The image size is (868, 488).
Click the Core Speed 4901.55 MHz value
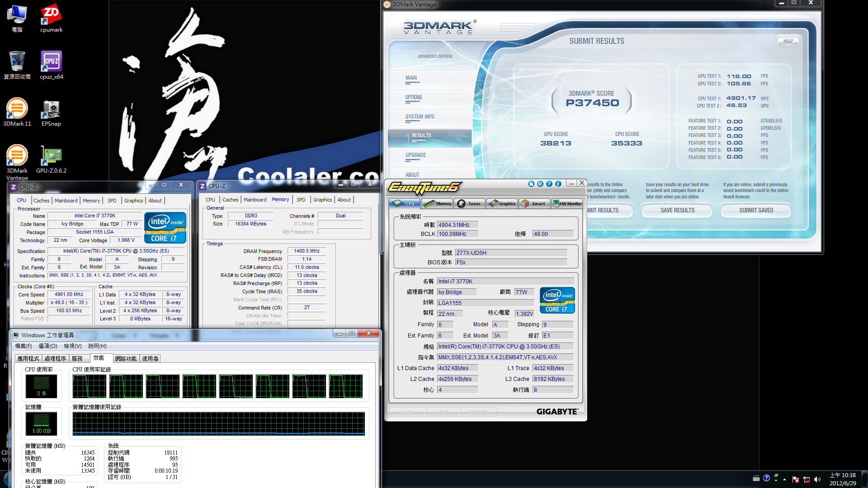point(69,294)
